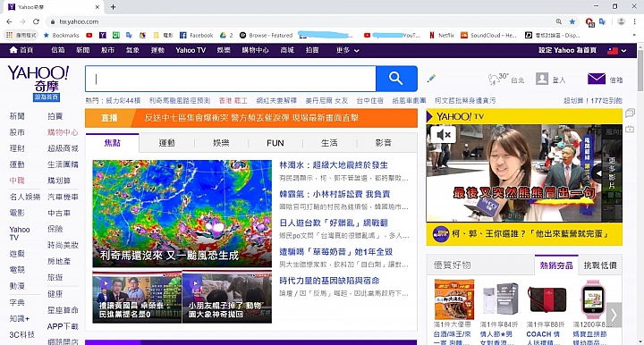Select the FUN tab
Image resolution: width=644 pixels, height=345 pixels.
click(x=275, y=143)
